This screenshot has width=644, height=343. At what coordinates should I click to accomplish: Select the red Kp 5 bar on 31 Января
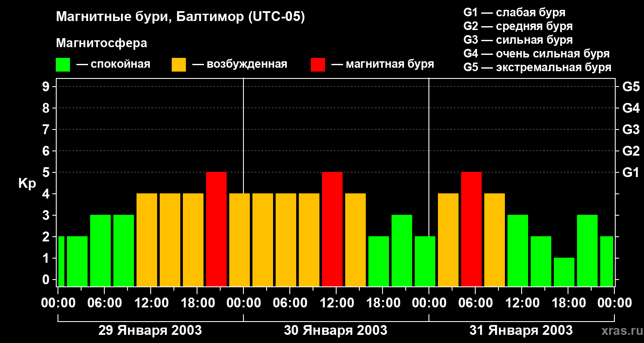(471, 229)
